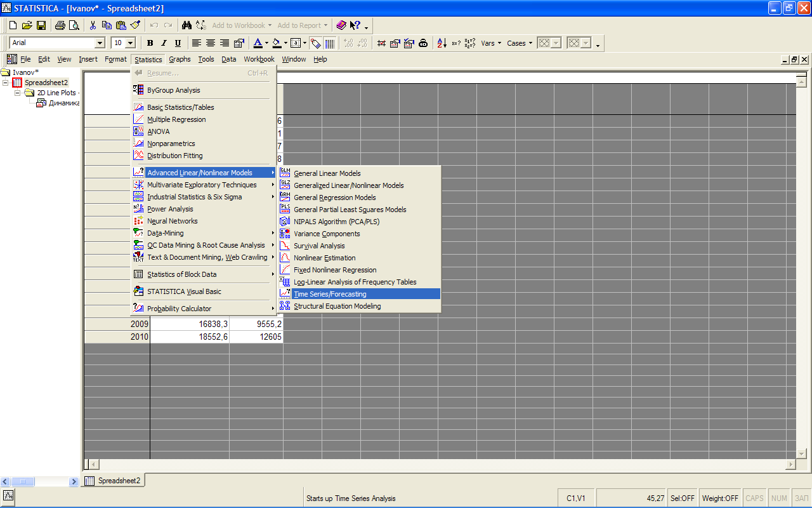Click the What's This help pointer icon
Viewport: 812px width, 508px height.
coord(355,25)
